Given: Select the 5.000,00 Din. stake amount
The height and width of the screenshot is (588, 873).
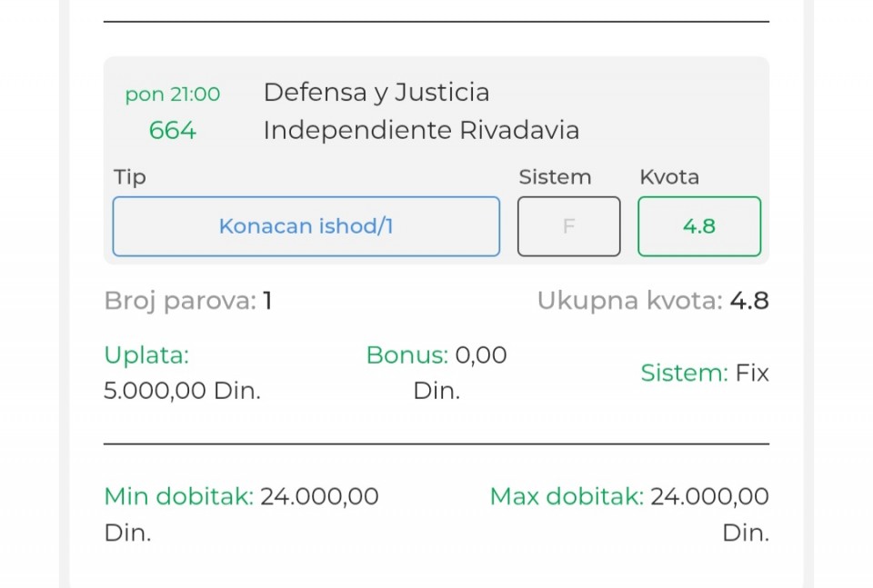Looking at the screenshot, I should [x=182, y=391].
